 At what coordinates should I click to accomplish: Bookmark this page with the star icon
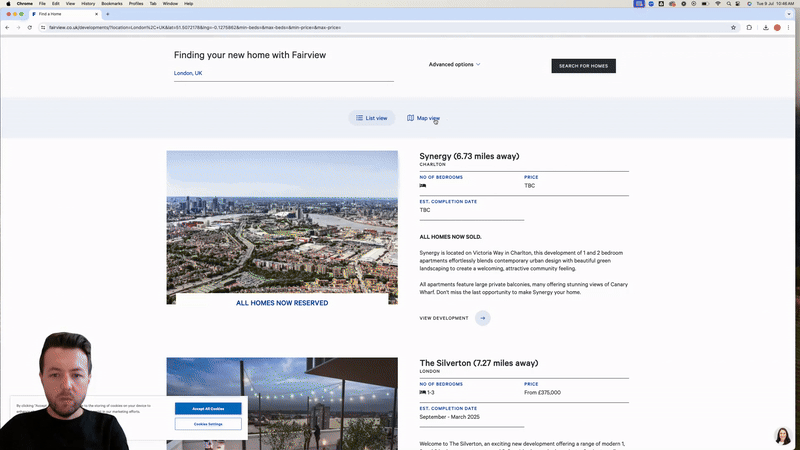(x=734, y=27)
